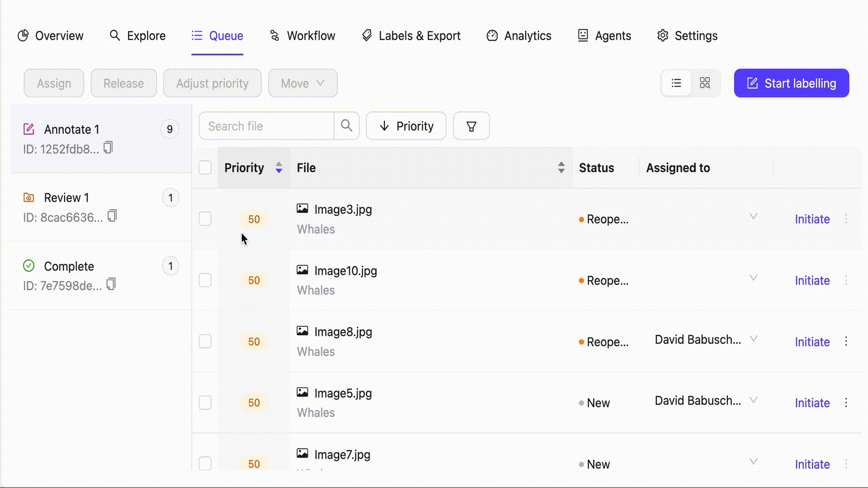Click the Start labelling button
The image size is (868, 488).
coord(791,83)
